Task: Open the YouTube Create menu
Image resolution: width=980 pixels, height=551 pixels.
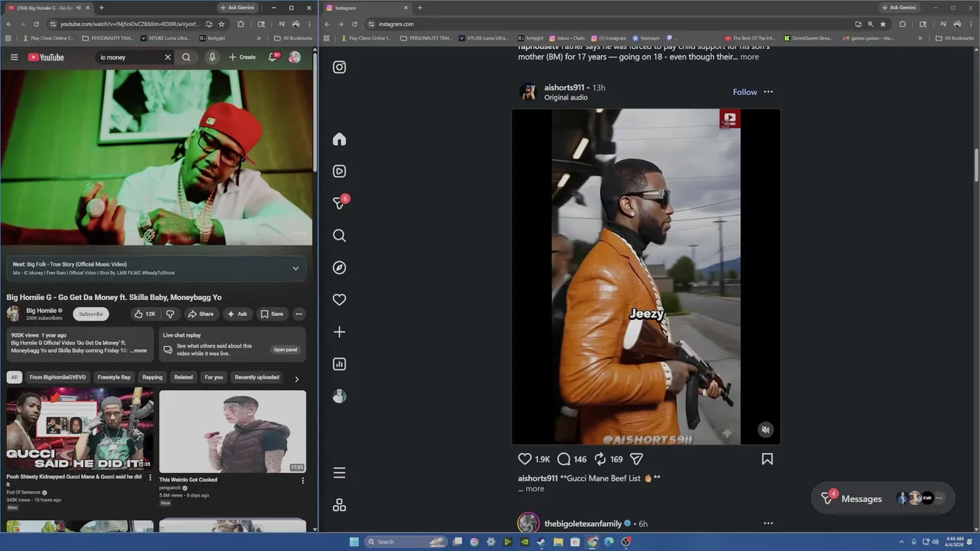Action: coord(243,57)
